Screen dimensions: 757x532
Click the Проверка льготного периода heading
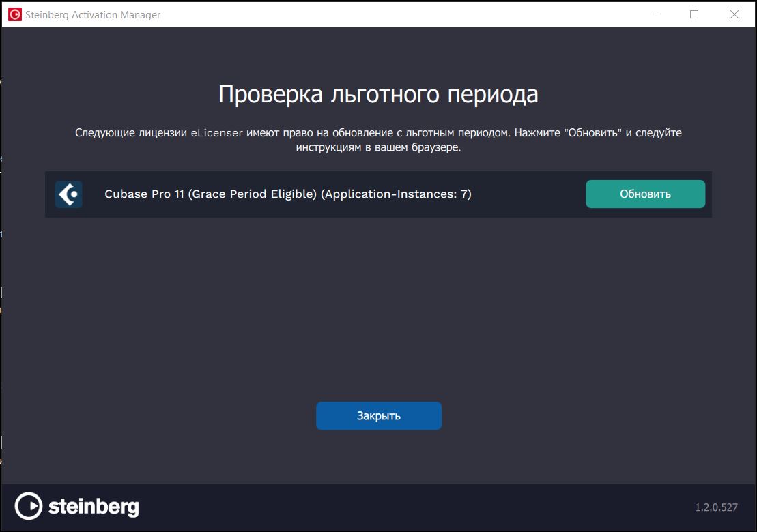(378, 94)
